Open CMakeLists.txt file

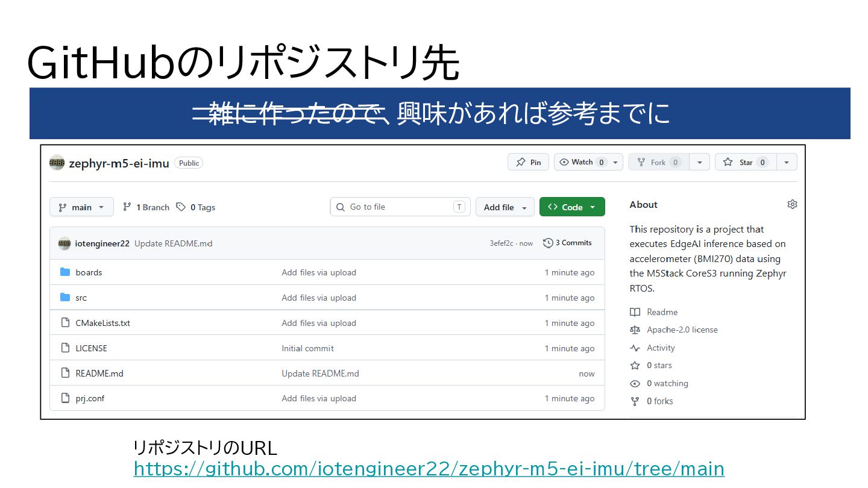102,323
